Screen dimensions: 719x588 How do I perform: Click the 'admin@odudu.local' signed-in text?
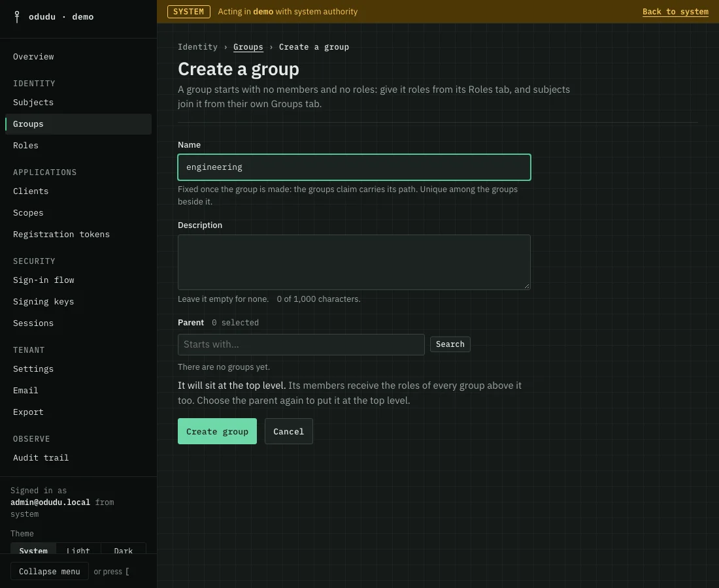50,502
